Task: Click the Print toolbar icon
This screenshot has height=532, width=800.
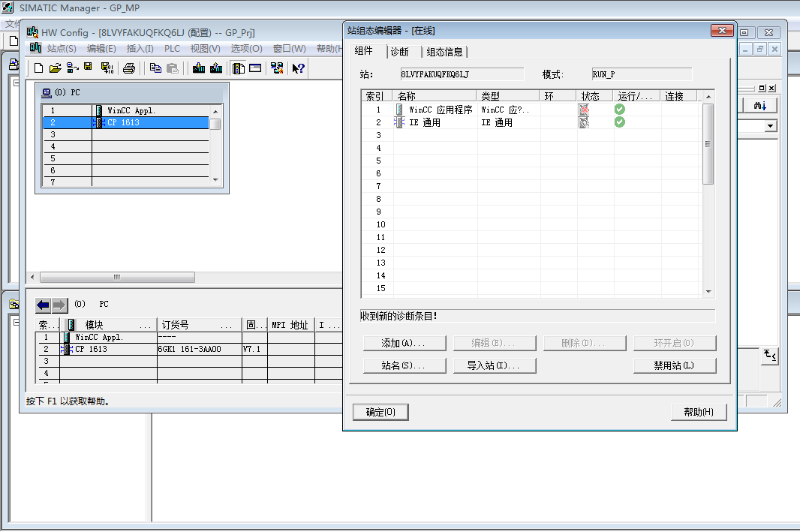Action: (129, 68)
